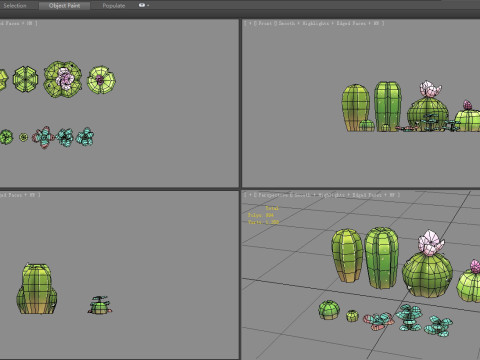Screen dimensions: 480x360
Task: Select the large cactus in Left viewport
Action: click(x=36, y=289)
